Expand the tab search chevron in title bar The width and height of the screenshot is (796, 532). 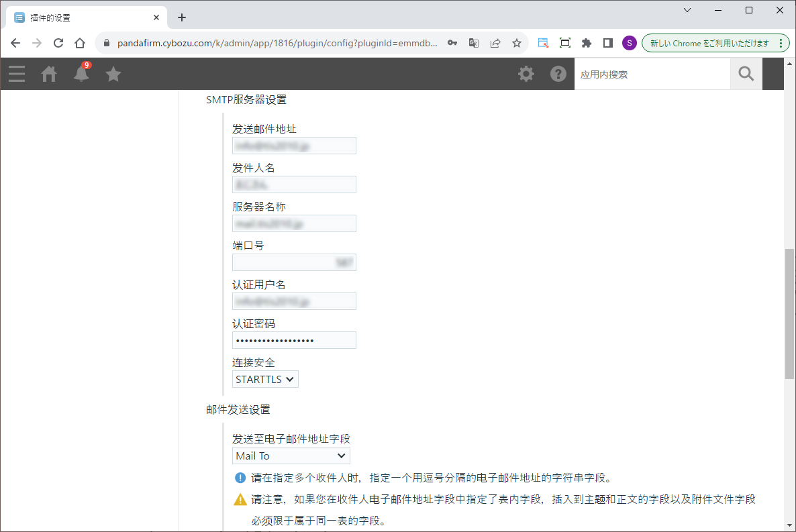click(x=687, y=10)
